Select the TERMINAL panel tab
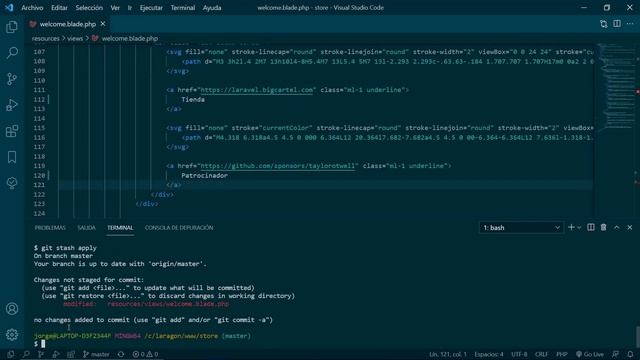Viewport: 640px width, 360px height. click(x=120, y=228)
